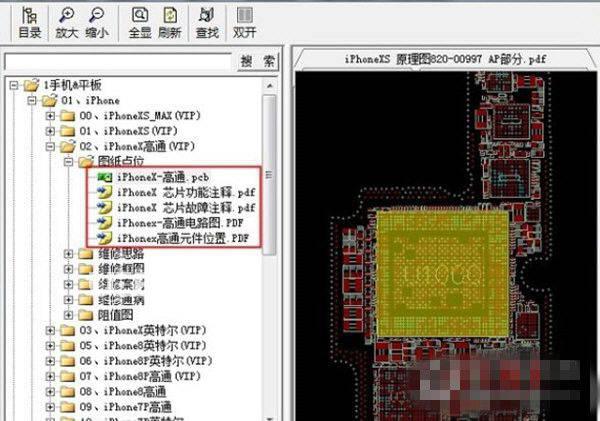600x421 pixels.
Task: Expand the 06、iPhone8P英特尔 (VIP) folder
Action: tap(50, 361)
